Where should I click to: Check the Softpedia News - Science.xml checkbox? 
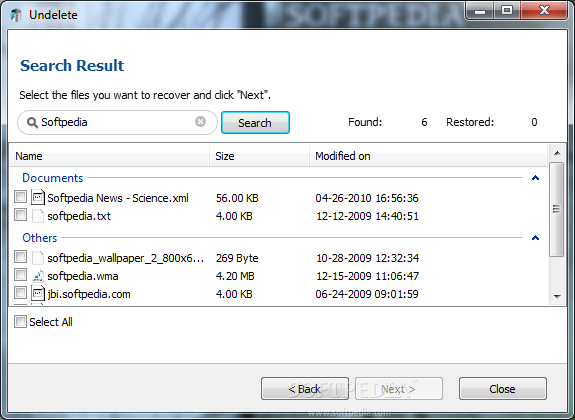pos(21,197)
